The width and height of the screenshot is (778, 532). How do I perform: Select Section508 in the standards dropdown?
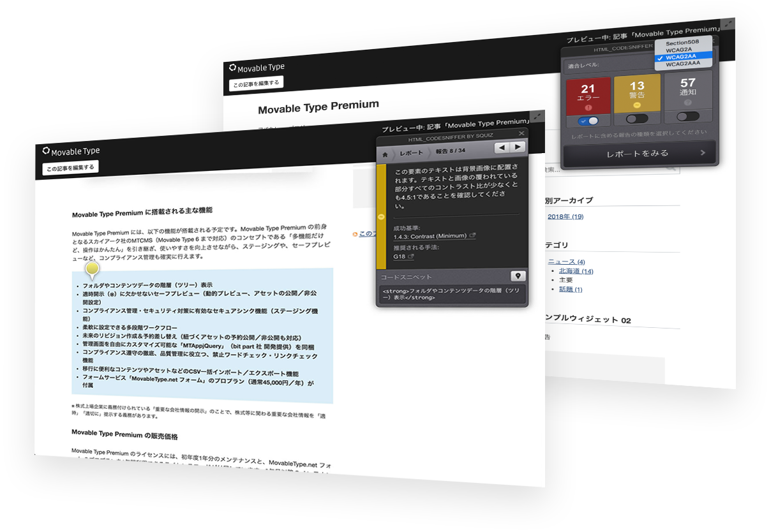pyautogui.click(x=682, y=42)
